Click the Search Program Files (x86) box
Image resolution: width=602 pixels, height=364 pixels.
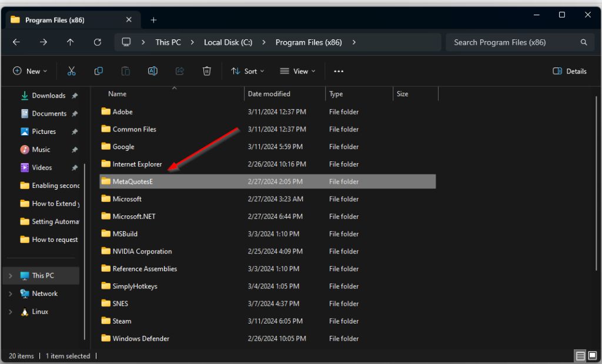click(x=511, y=42)
